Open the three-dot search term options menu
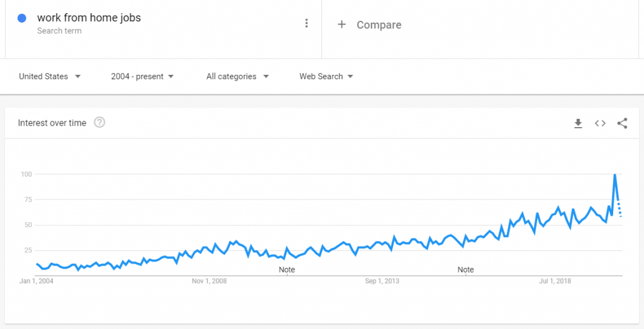The width and height of the screenshot is (644, 329). coord(306,24)
